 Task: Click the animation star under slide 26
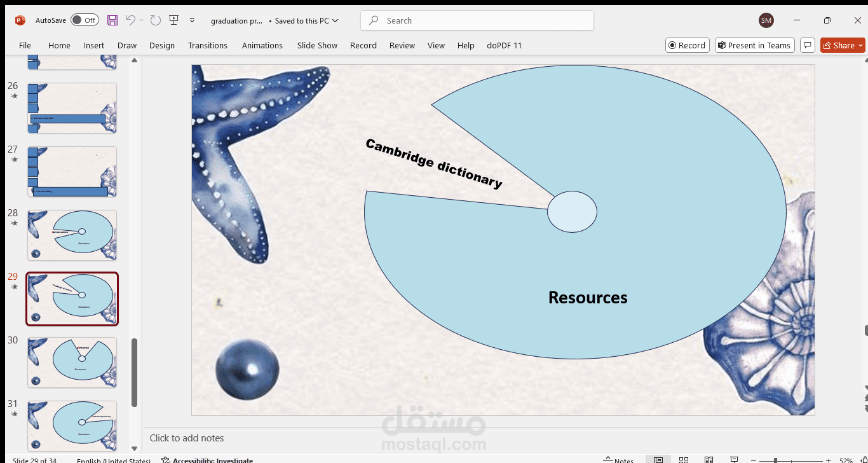[14, 96]
